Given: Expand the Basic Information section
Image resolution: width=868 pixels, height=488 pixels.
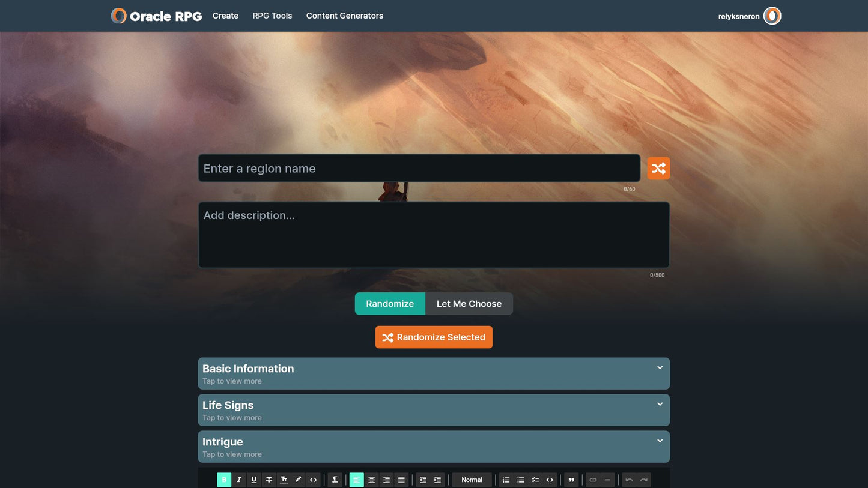Looking at the screenshot, I should [x=433, y=373].
